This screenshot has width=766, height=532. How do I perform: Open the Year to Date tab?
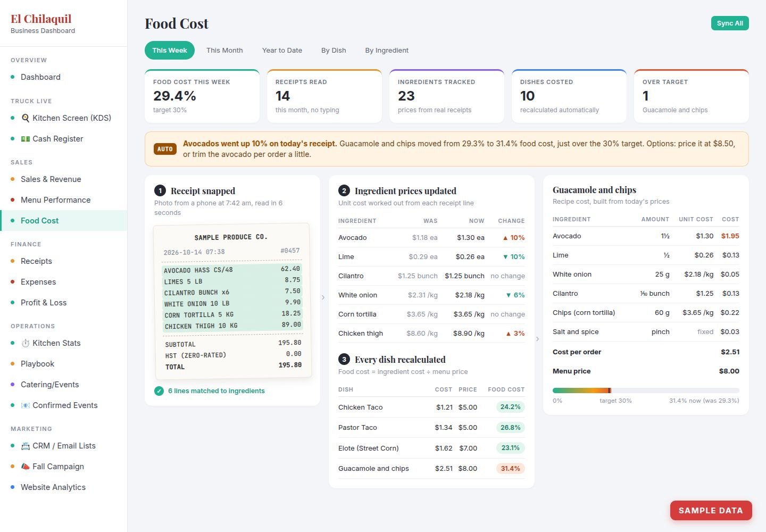(x=282, y=51)
